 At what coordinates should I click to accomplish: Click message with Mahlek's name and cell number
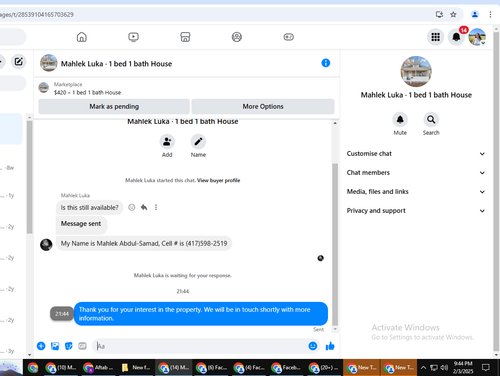point(144,243)
